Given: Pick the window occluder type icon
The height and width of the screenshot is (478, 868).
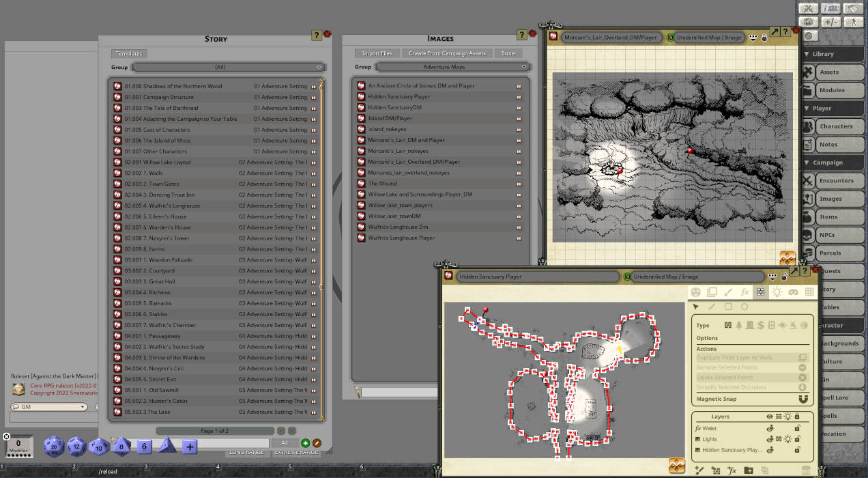Looking at the screenshot, I should pos(771,325).
